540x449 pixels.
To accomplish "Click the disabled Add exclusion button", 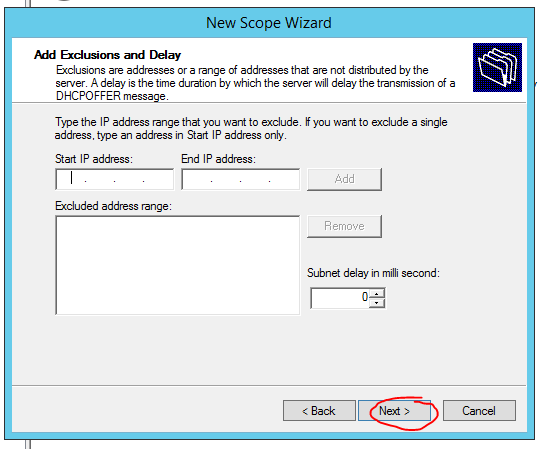I will 344,179.
